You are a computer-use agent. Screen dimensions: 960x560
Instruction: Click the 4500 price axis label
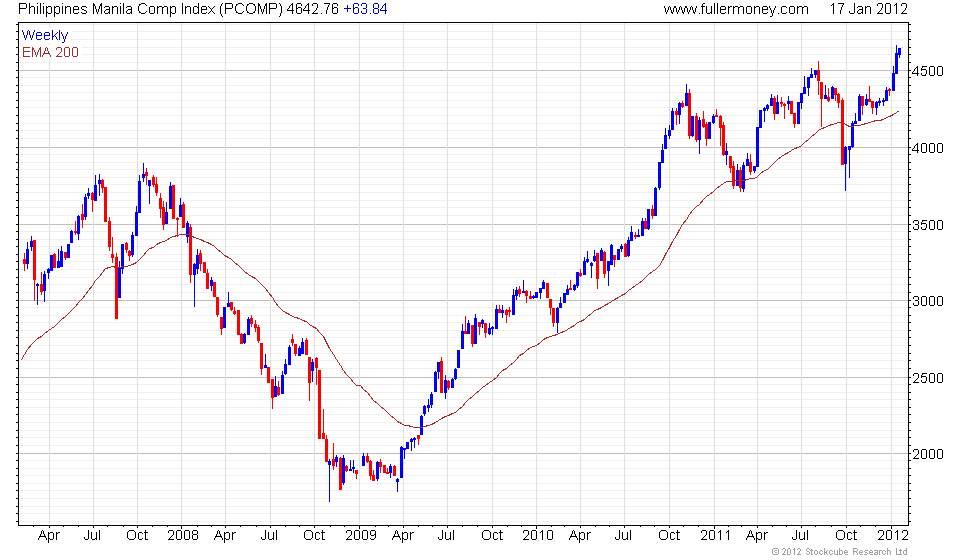928,72
